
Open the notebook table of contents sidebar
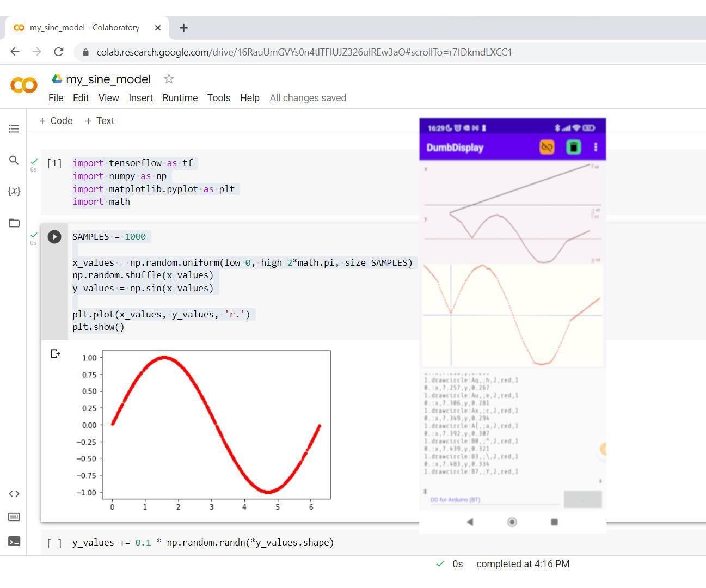[14, 128]
